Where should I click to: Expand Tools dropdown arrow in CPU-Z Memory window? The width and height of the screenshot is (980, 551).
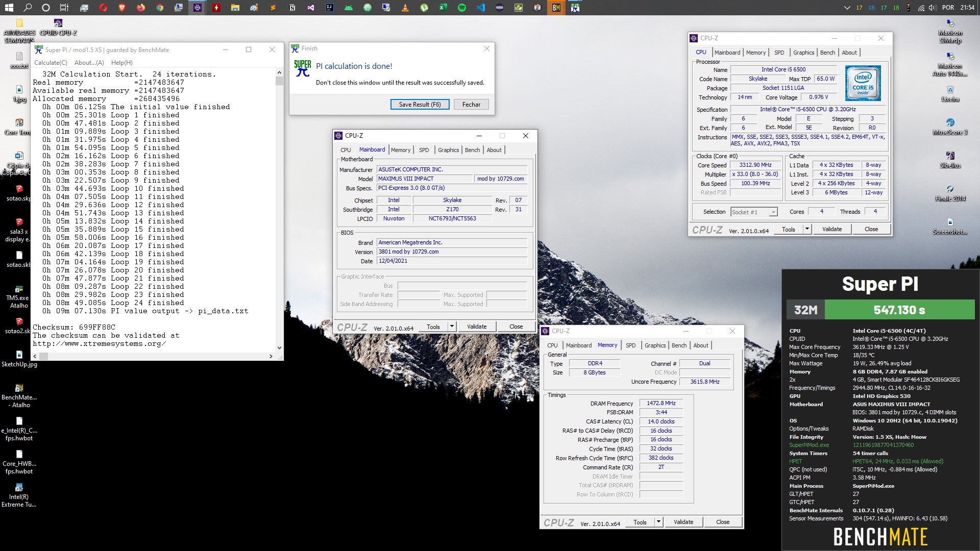(x=658, y=522)
